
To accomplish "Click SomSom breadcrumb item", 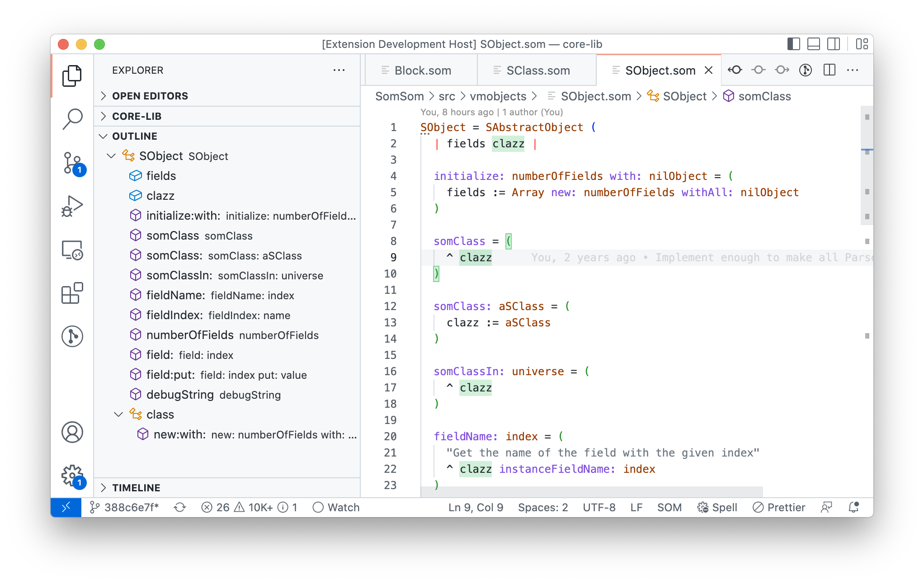I will coord(400,96).
